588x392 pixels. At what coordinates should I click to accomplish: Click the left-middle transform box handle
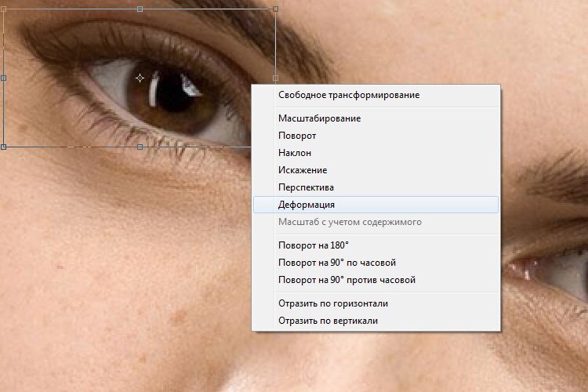[x=3, y=78]
